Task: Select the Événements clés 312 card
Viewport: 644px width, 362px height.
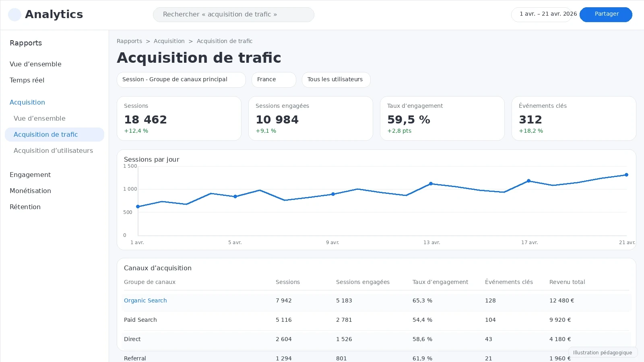Action: point(574,118)
